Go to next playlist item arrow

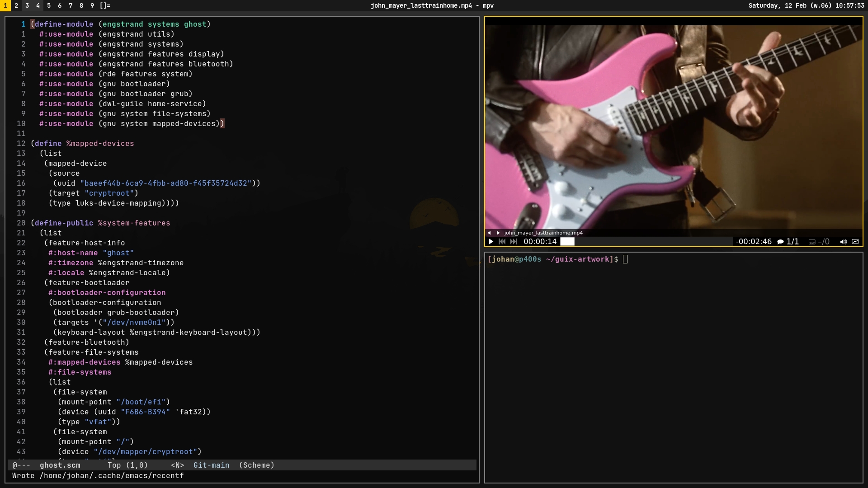point(498,233)
